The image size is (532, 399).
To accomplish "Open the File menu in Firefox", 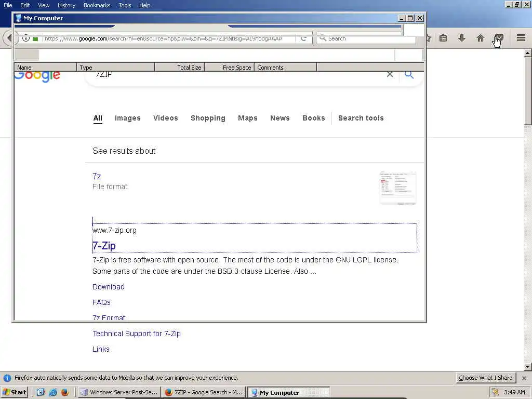I will (x=8, y=5).
